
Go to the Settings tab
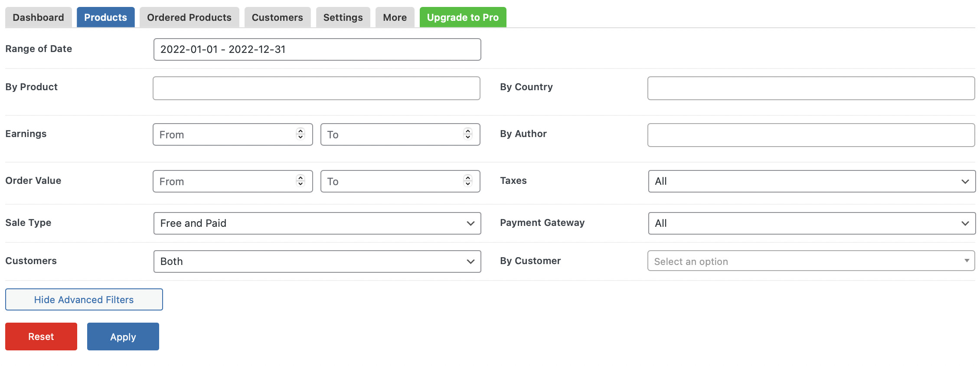tap(343, 17)
